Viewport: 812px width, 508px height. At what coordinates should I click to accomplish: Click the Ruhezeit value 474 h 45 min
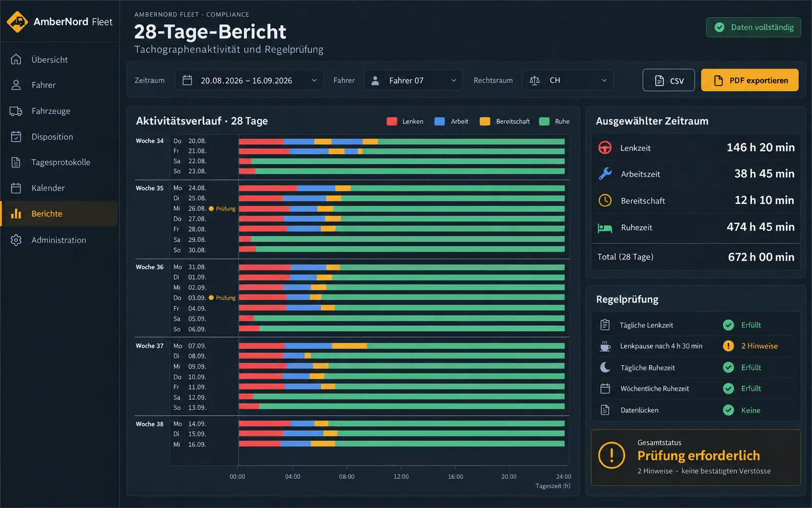[761, 227]
